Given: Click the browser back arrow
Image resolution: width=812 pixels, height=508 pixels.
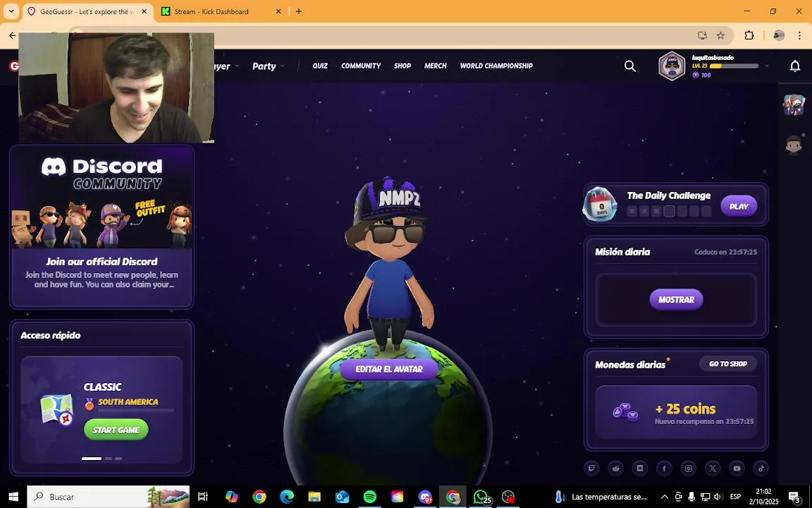Looking at the screenshot, I should tap(12, 35).
